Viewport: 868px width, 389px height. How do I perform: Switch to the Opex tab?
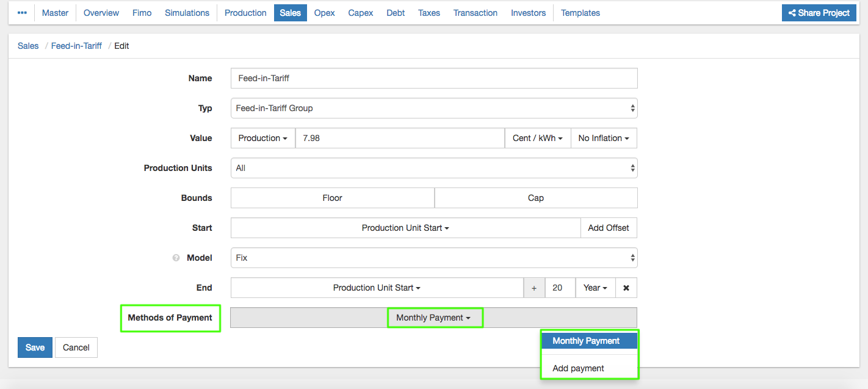324,13
